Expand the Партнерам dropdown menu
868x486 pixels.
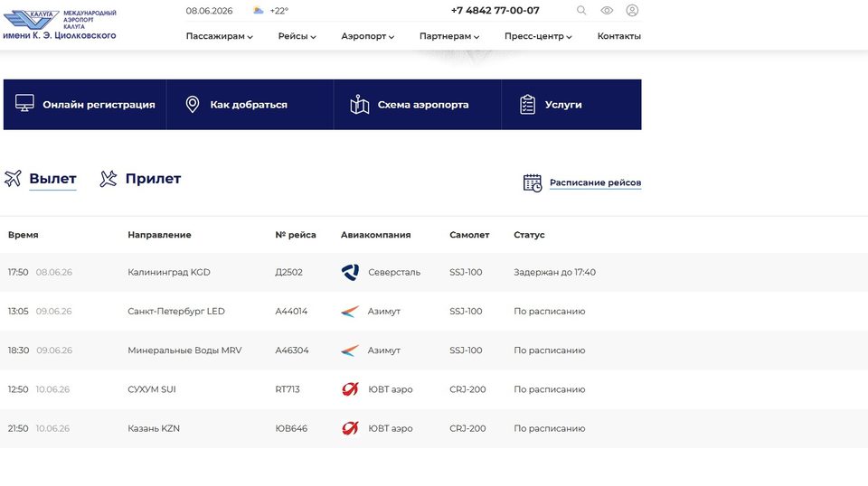(449, 36)
